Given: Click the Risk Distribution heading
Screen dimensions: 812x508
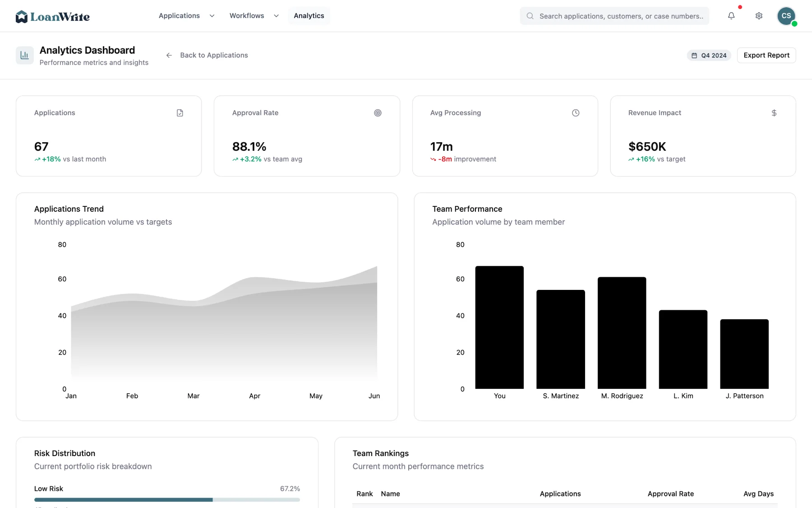Looking at the screenshot, I should [x=65, y=453].
